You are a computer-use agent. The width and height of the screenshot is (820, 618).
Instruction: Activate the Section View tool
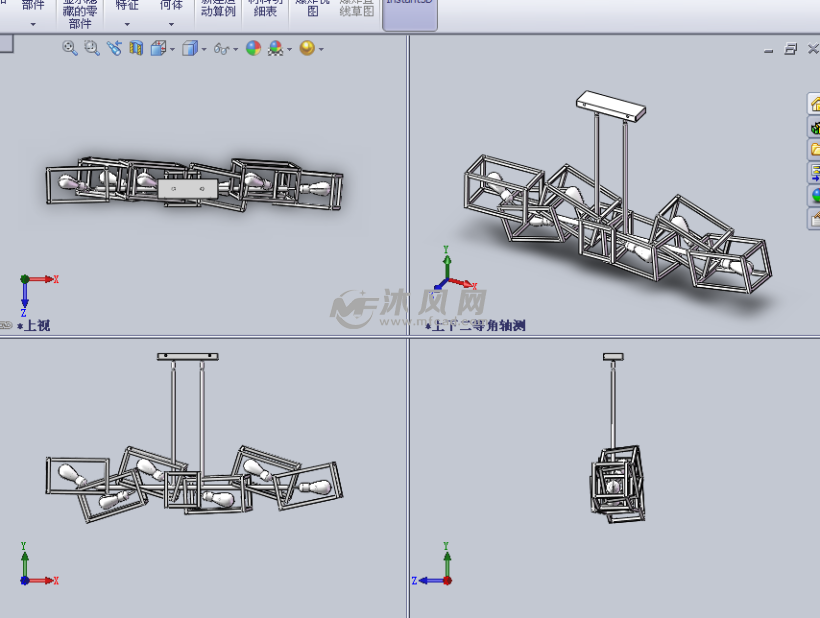click(136, 48)
